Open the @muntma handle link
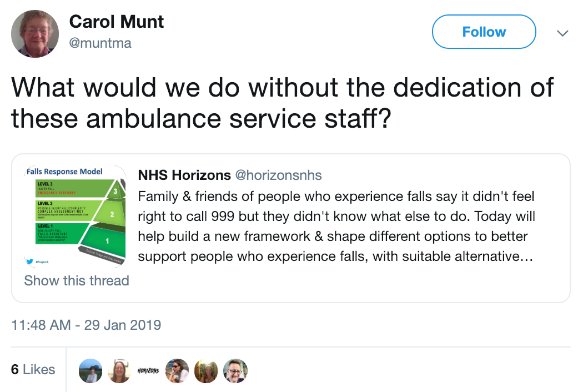Viewport: 583px width, 392px height. pos(100,43)
